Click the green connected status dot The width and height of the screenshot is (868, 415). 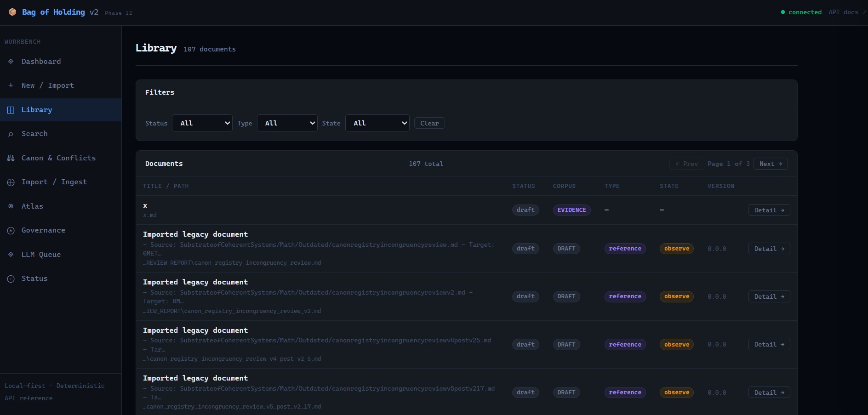pos(783,12)
